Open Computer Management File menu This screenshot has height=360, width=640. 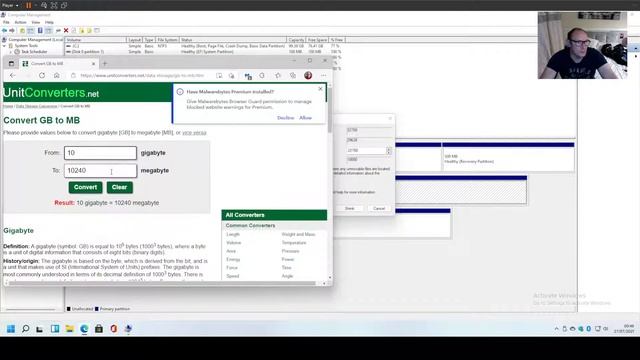point(6,22)
